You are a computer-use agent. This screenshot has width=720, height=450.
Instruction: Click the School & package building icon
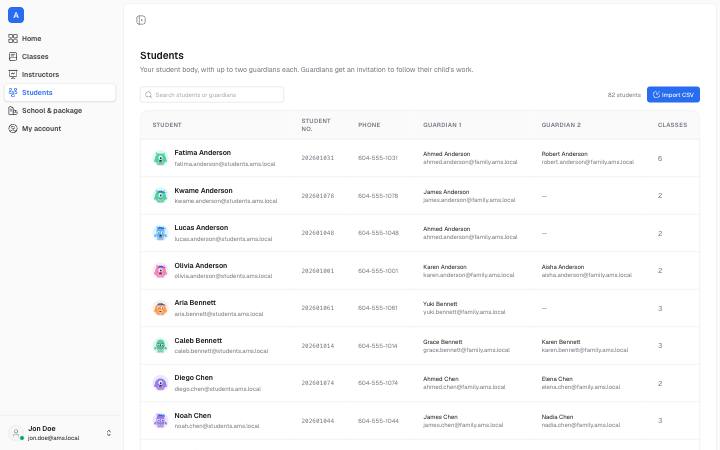pyautogui.click(x=13, y=111)
